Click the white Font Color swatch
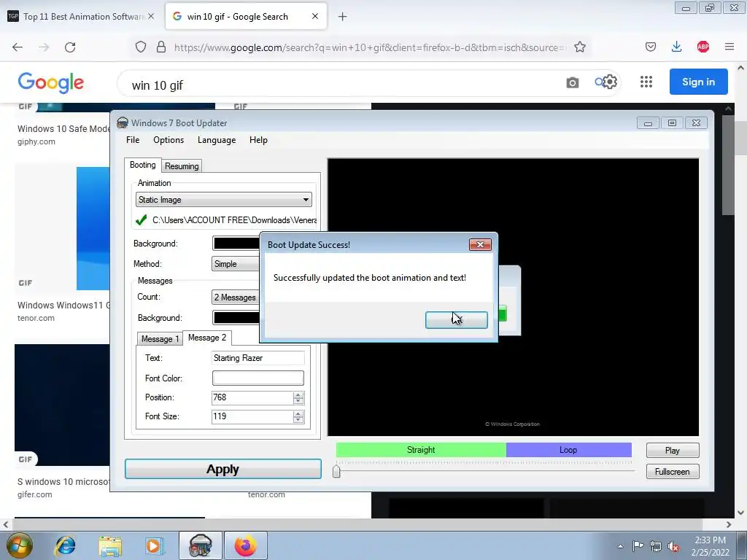Image resolution: width=747 pixels, height=560 pixels. [258, 378]
